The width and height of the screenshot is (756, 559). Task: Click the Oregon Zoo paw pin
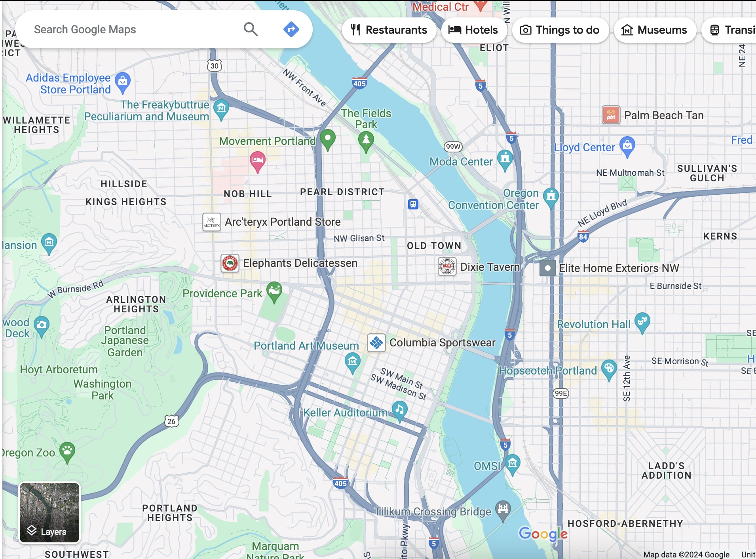click(67, 452)
